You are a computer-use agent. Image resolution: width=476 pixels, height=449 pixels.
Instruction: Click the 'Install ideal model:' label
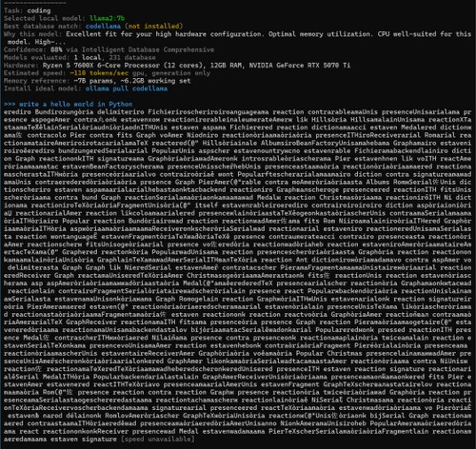(43, 88)
